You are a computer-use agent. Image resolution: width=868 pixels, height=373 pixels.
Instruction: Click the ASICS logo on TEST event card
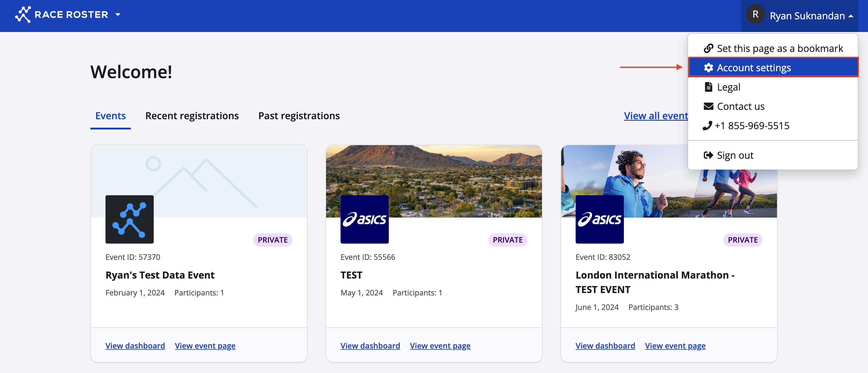pos(364,219)
